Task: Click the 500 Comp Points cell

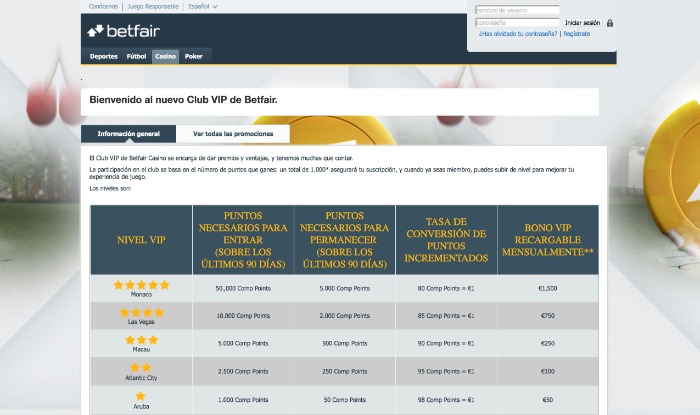Action: pos(344,343)
